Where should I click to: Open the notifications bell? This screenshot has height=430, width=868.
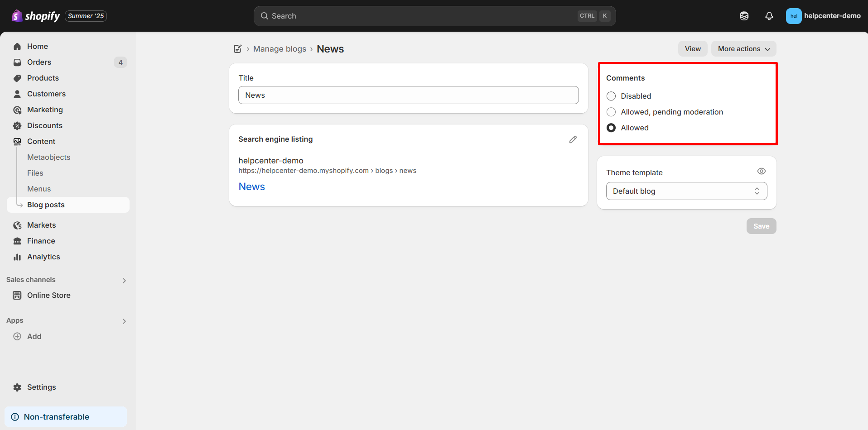[x=769, y=16]
